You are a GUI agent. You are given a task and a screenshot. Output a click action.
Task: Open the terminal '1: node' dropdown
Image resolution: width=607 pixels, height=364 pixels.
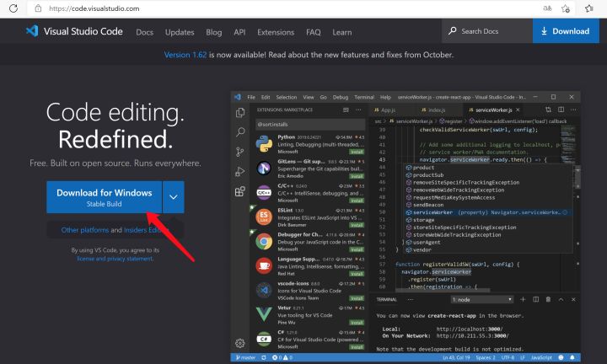482,299
